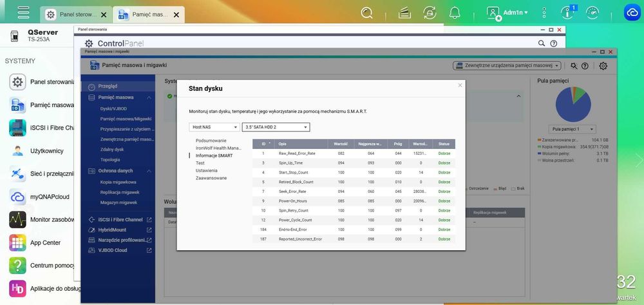Open Zdalny dysk sidebar item
This screenshot has width=644, height=305.
tap(111, 150)
